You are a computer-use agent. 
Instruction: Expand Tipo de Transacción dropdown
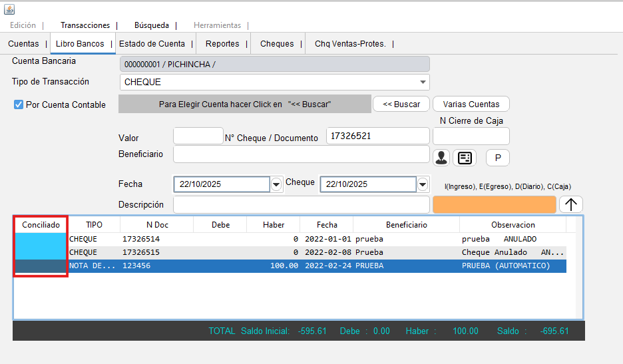(x=423, y=82)
